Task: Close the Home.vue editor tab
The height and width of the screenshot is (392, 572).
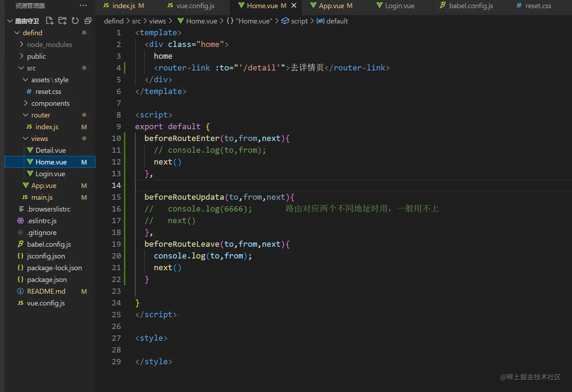Action: click(x=294, y=6)
